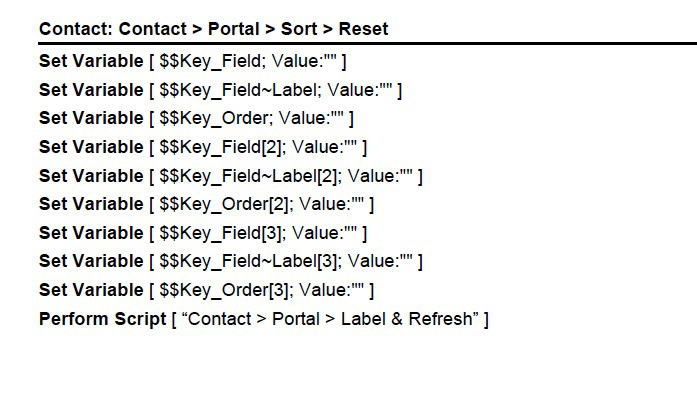This screenshot has height=413, width=697.
Task: Select the $$Key_Order[3] variable name
Action: pyautogui.click(x=222, y=291)
